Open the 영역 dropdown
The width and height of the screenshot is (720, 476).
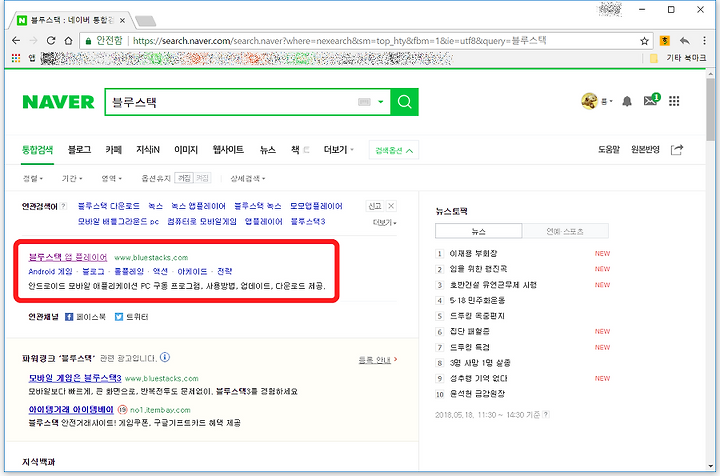[112, 178]
